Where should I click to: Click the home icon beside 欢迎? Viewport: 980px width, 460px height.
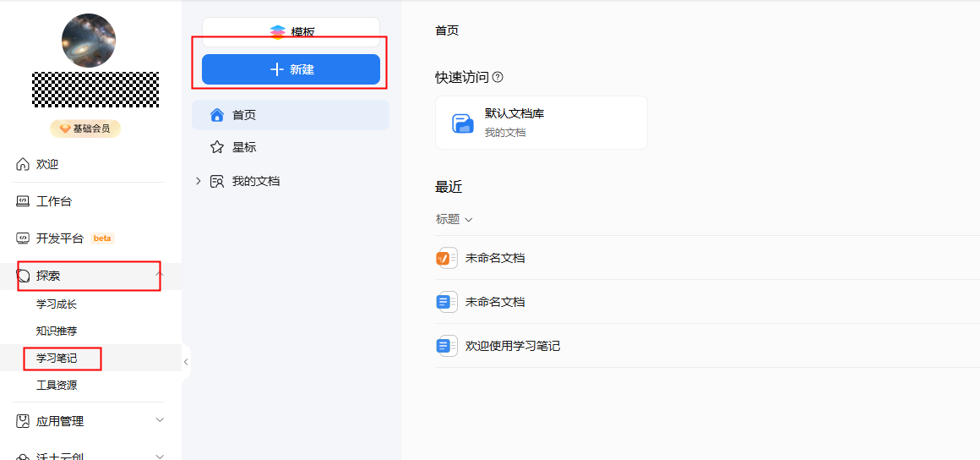tap(23, 165)
